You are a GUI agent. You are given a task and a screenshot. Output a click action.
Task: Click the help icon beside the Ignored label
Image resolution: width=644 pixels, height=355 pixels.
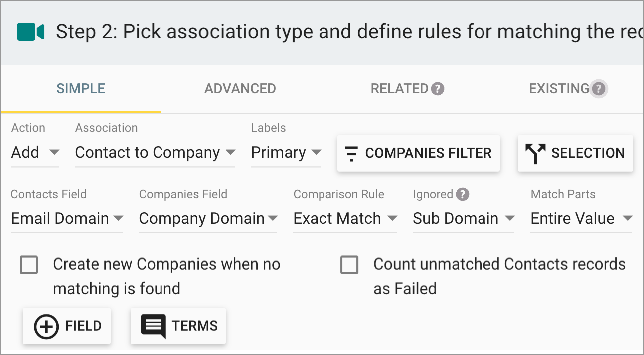pyautogui.click(x=462, y=194)
